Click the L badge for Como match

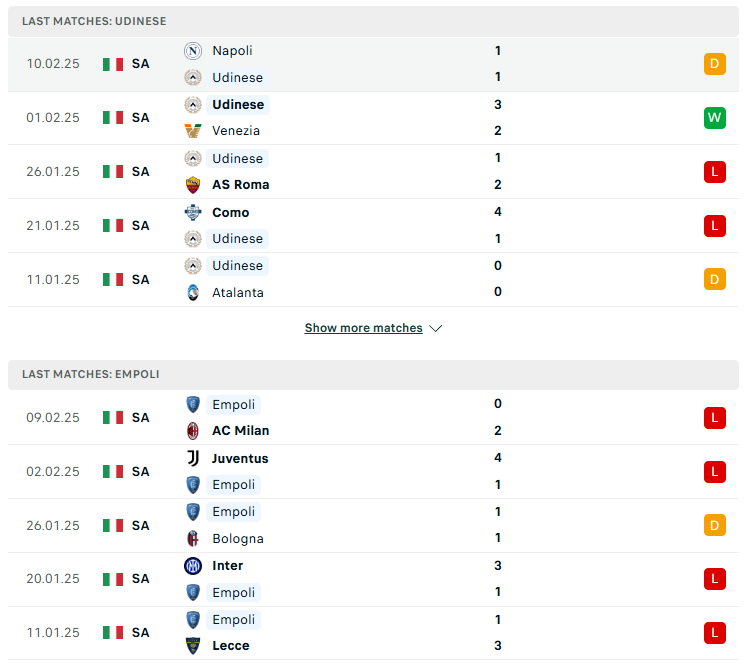715,226
